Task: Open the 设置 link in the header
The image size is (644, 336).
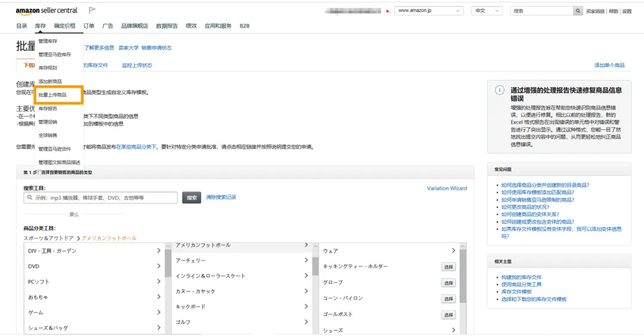Action: [x=627, y=11]
